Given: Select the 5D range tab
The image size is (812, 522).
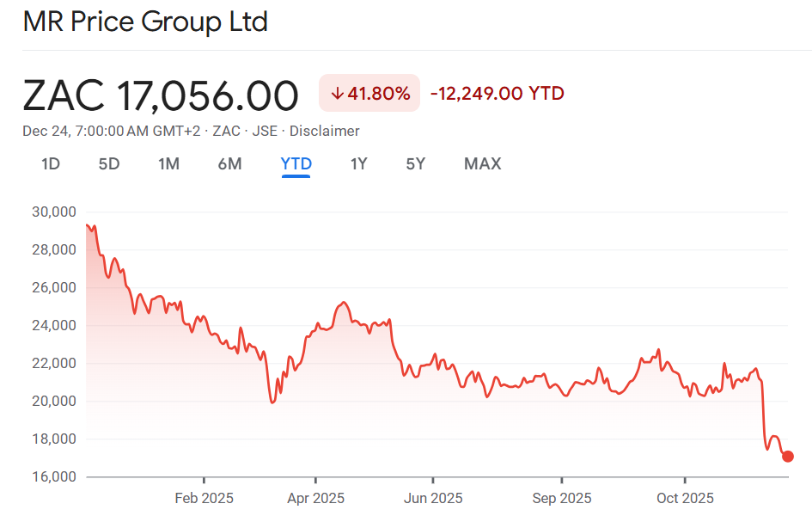Looking at the screenshot, I should coord(109,163).
